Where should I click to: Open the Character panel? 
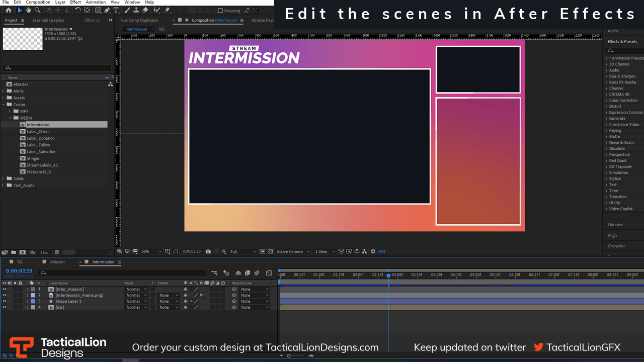616,246
